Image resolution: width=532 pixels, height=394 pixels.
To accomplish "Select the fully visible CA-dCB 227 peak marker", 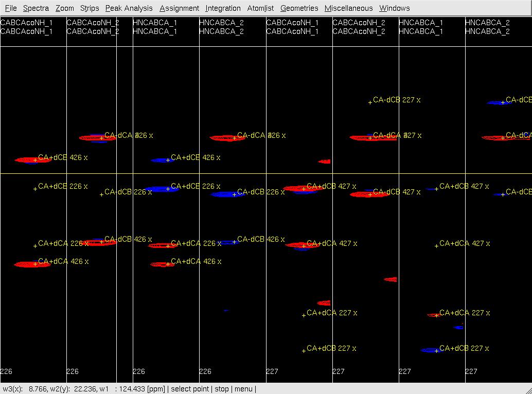I will point(370,102).
